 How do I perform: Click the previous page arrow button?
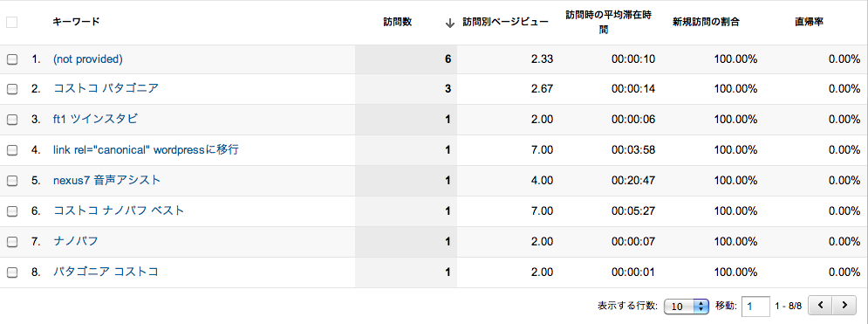[820, 305]
